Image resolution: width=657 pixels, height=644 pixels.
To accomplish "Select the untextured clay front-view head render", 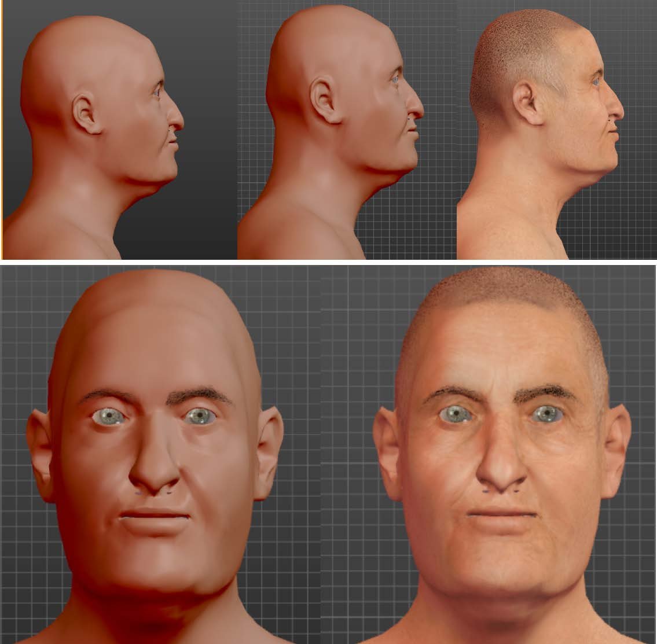I will click(160, 454).
